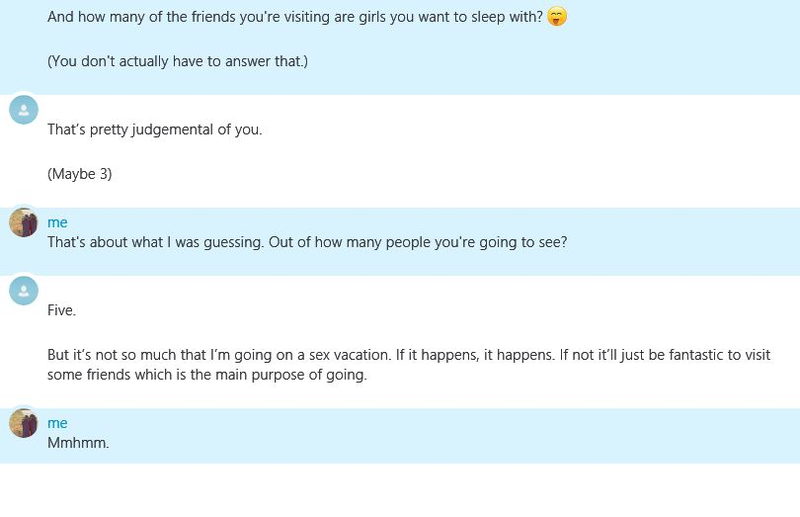Select the "That's pretty judgemental of you." message
The image size is (800, 517).
[x=155, y=130]
